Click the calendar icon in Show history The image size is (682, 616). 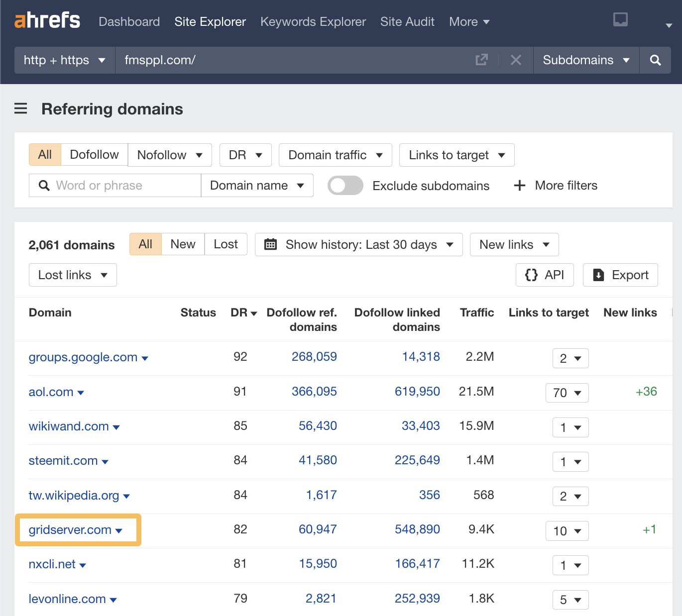click(270, 244)
